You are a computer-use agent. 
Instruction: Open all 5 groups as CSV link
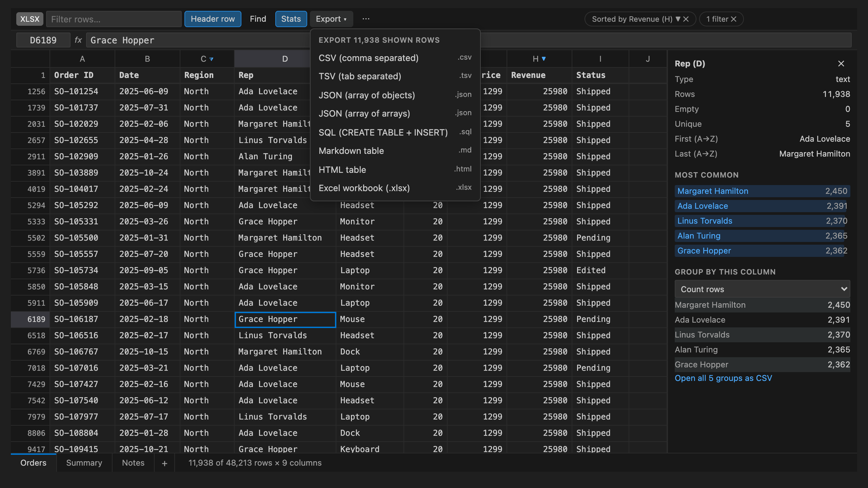click(723, 378)
